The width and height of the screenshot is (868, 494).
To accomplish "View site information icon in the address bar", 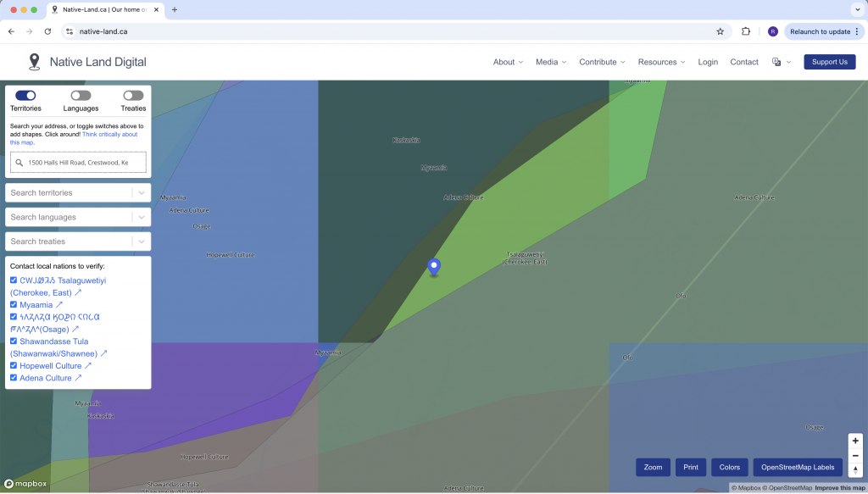I will (x=70, y=31).
